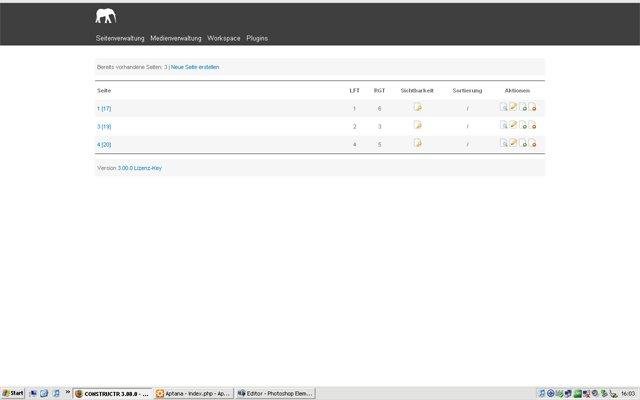The width and height of the screenshot is (640, 400).
Task: Preview page 4 [20] with magnifier icon
Action: pyautogui.click(x=504, y=143)
